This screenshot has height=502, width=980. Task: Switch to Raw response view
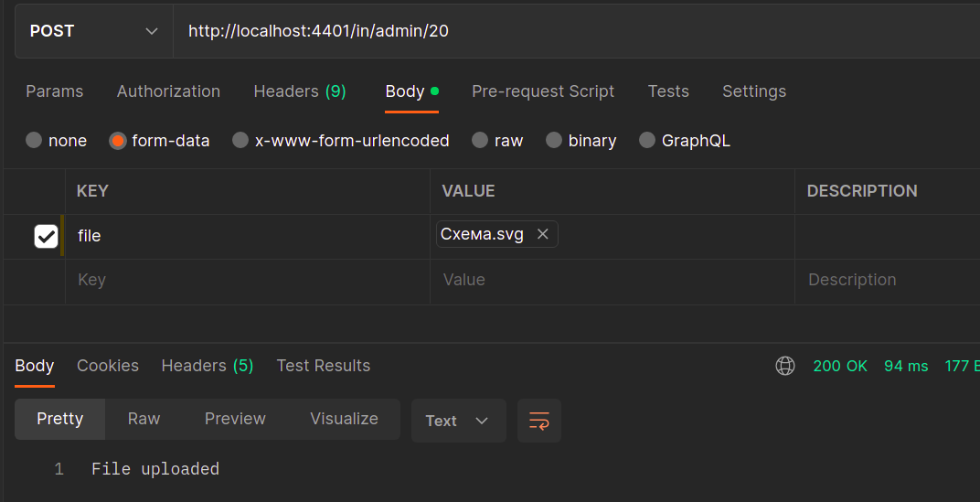[x=144, y=419]
